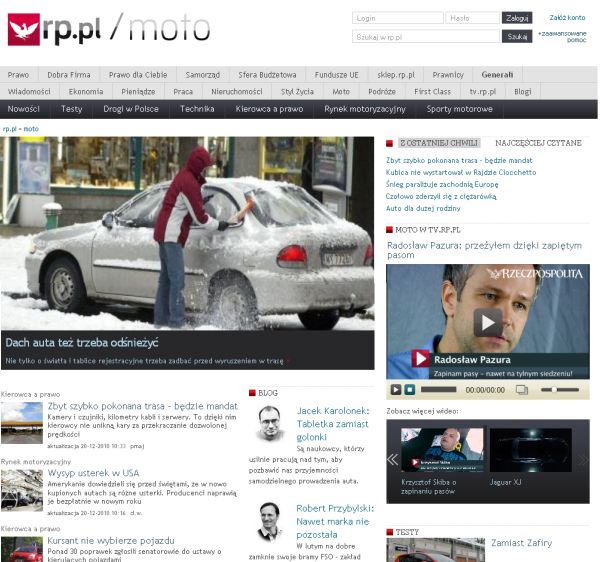
Task: Open the Sfera Budżetowa section
Action: [x=268, y=75]
